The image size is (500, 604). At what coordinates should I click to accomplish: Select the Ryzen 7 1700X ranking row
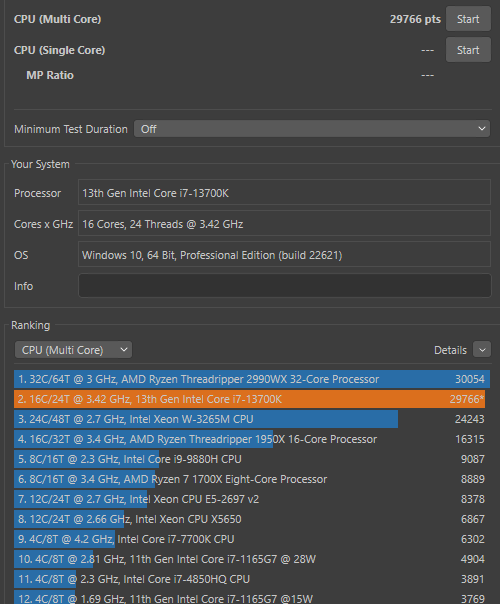[x=252, y=479]
